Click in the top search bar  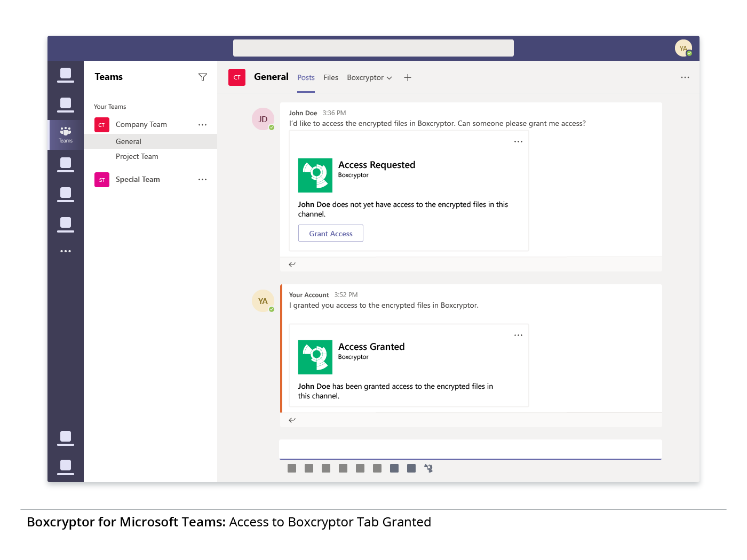pos(373,48)
